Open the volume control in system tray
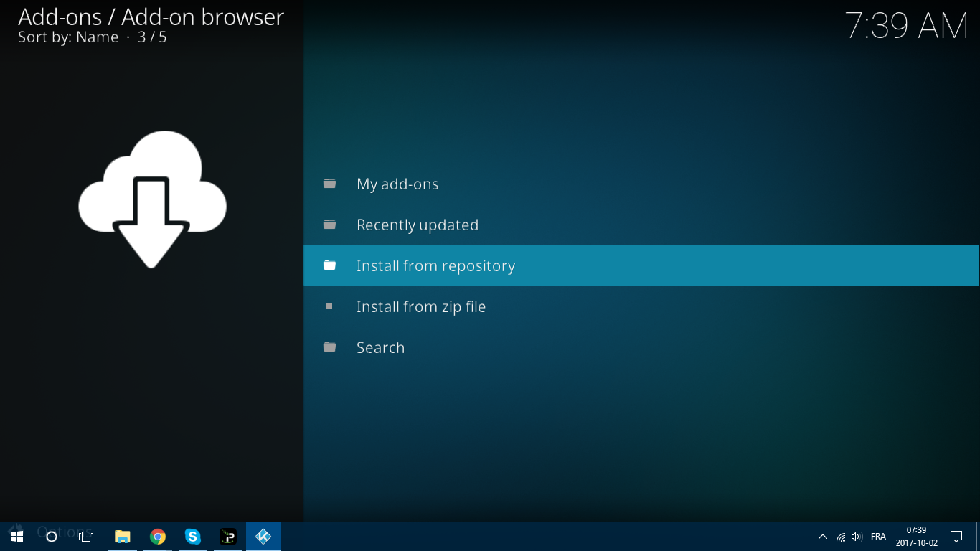Image resolution: width=980 pixels, height=551 pixels. click(x=857, y=537)
